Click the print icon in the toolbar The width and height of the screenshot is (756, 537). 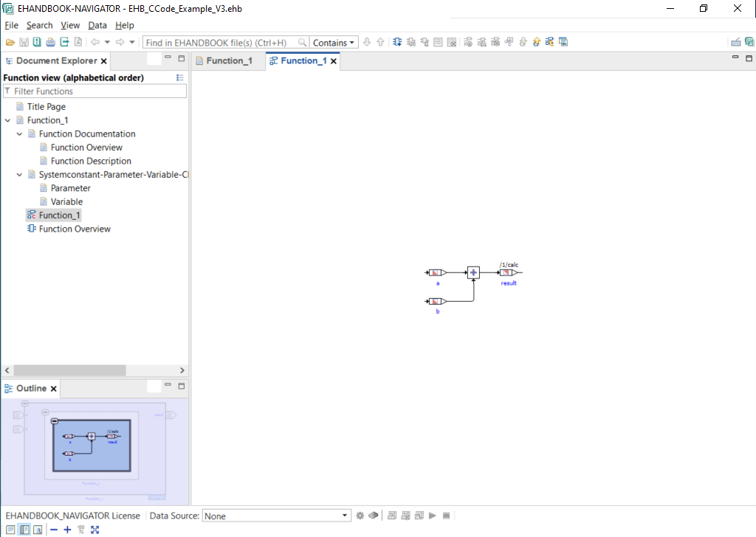(49, 42)
